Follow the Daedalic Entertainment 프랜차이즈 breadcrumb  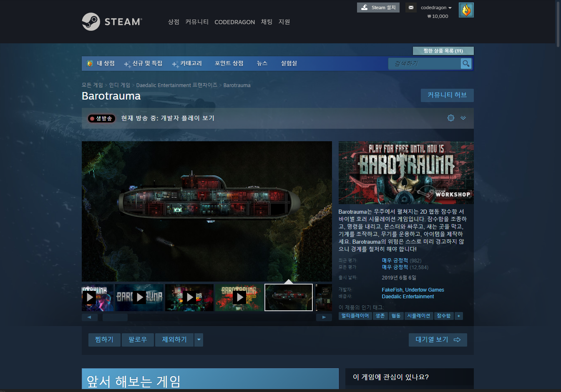click(x=177, y=85)
